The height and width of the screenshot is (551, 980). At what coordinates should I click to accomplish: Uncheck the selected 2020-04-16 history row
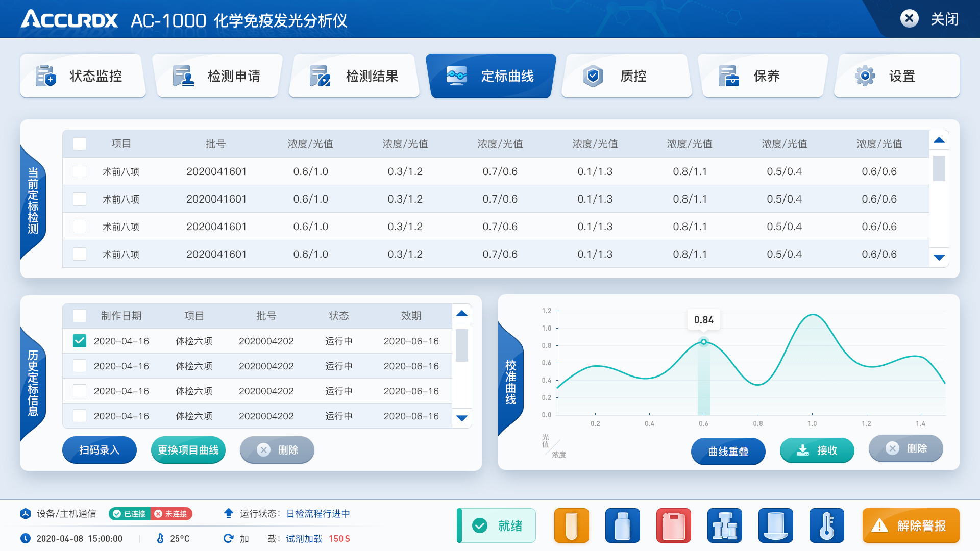tap(79, 341)
